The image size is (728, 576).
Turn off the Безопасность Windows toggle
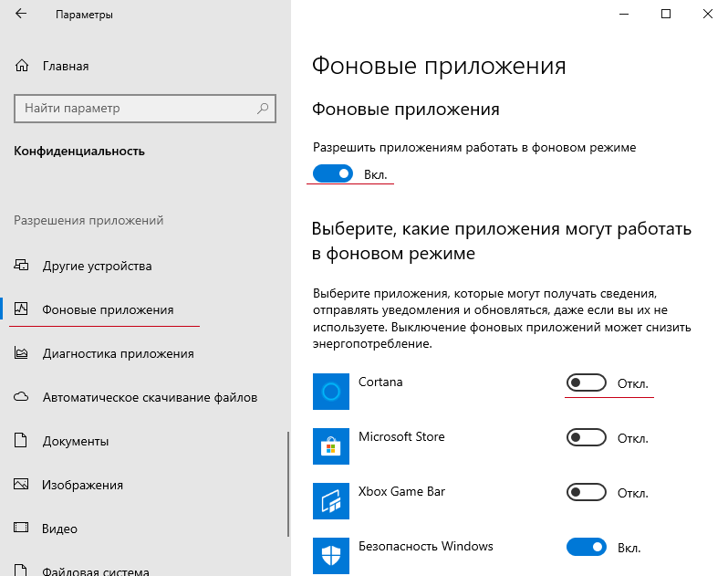587,547
